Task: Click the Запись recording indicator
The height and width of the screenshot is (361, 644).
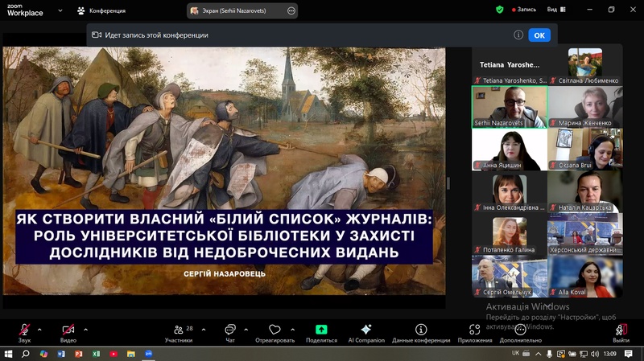Action: coord(524,10)
